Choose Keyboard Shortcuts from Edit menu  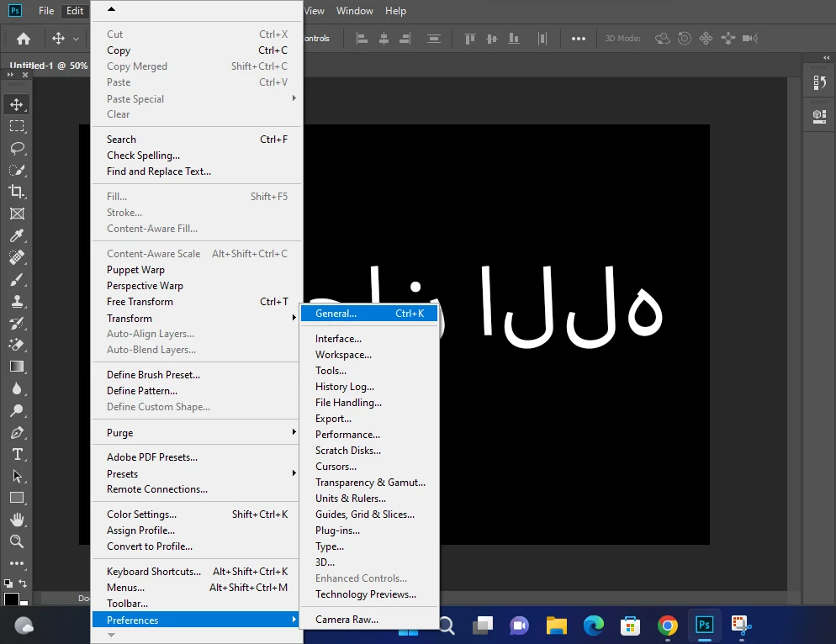pos(196,572)
